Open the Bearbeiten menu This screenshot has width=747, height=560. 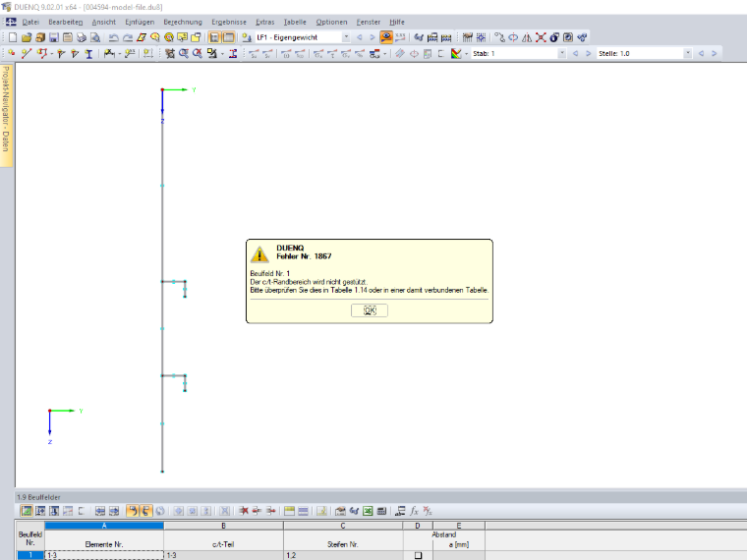coord(65,22)
